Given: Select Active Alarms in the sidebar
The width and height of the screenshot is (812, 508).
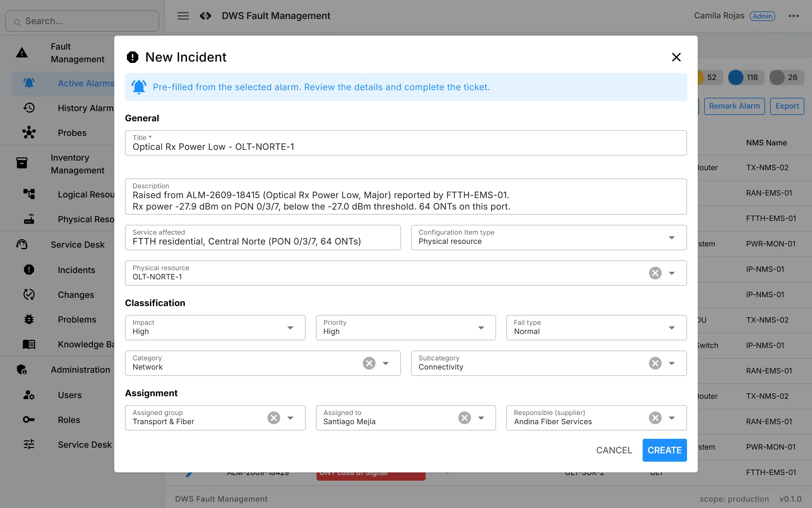Looking at the screenshot, I should click(64, 83).
